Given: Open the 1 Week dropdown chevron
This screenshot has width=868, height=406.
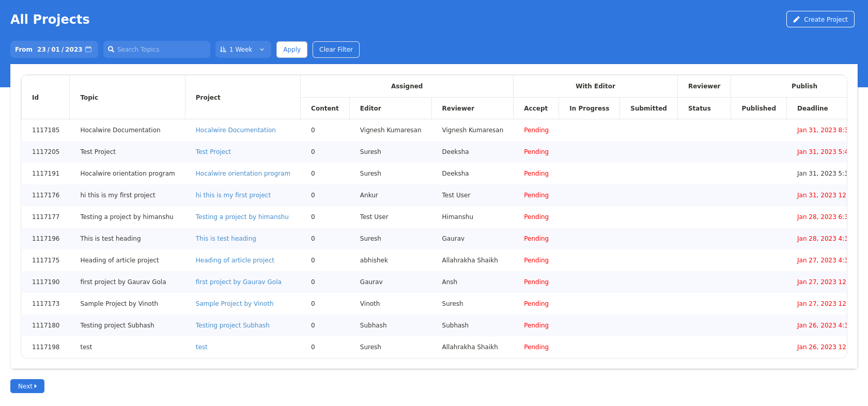Looking at the screenshot, I should 262,50.
